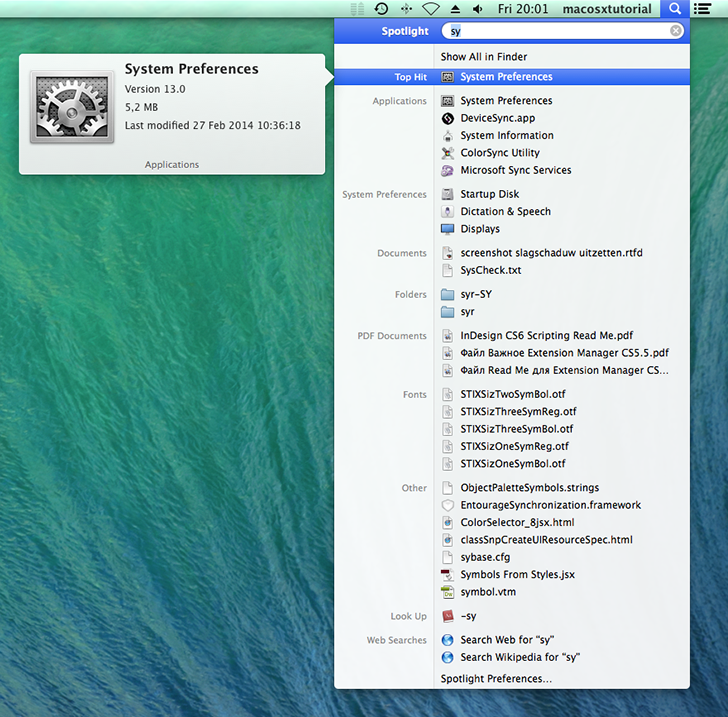
Task: Click System Preferences gear preview icon
Action: coord(72,107)
